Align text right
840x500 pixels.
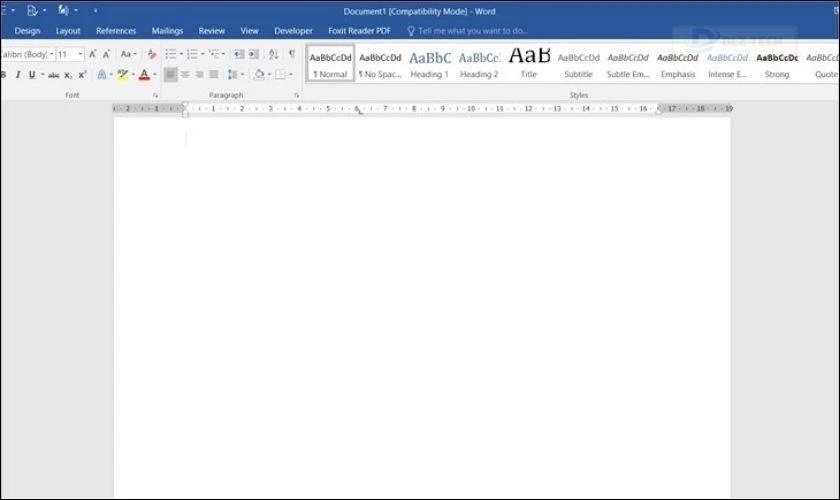click(199, 75)
